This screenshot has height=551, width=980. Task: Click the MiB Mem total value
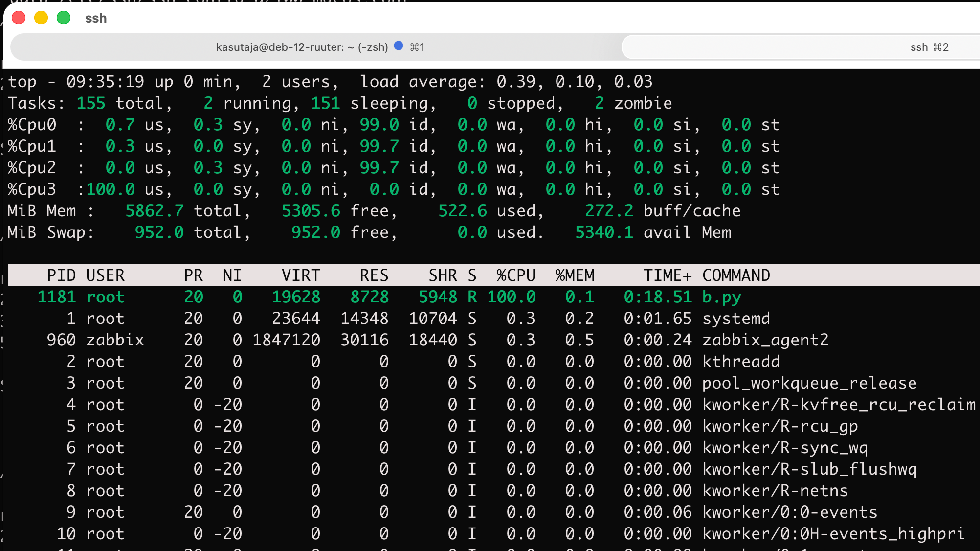[x=155, y=211]
